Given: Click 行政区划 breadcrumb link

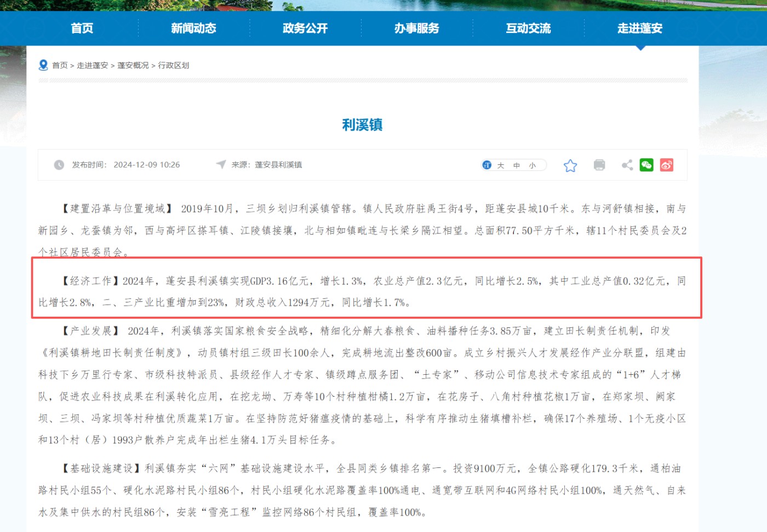Looking at the screenshot, I should (174, 65).
